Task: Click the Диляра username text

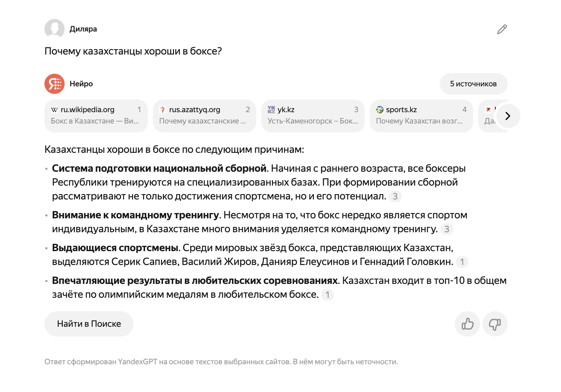Action: pos(83,29)
